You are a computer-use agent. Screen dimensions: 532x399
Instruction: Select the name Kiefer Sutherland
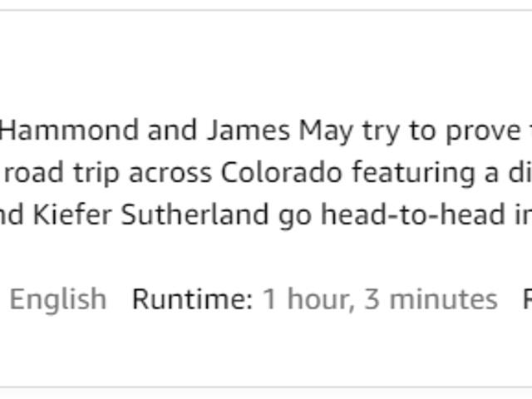[x=150, y=214]
